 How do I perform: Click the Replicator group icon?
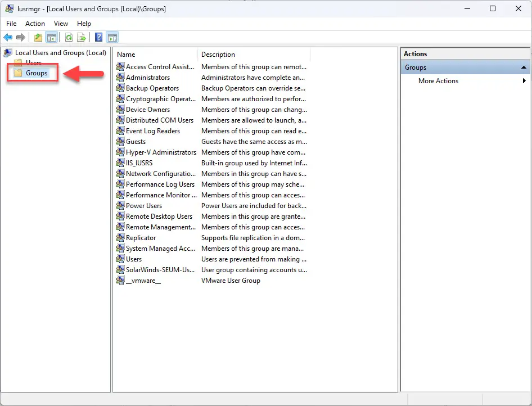(x=120, y=238)
